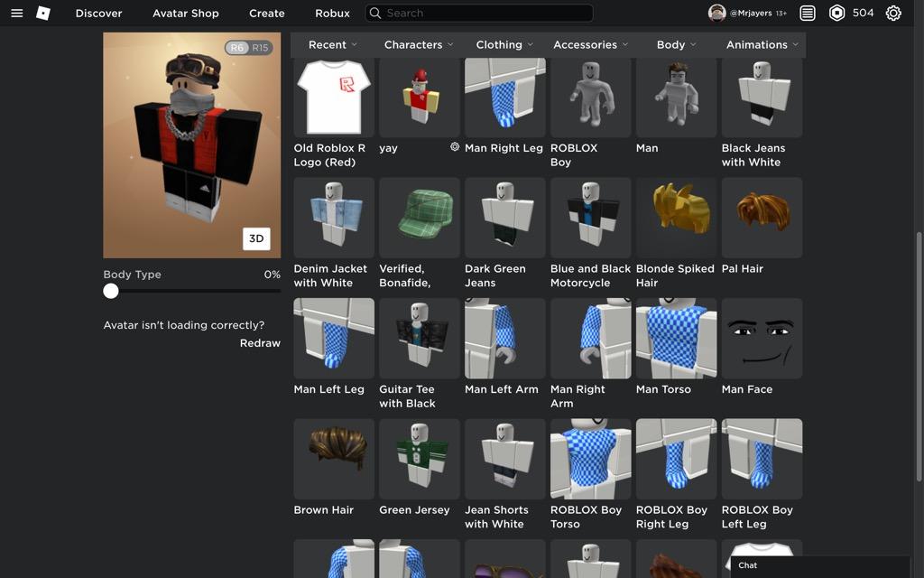This screenshot has height=578, width=924.
Task: Open the Settings gear icon
Action: coord(892,13)
